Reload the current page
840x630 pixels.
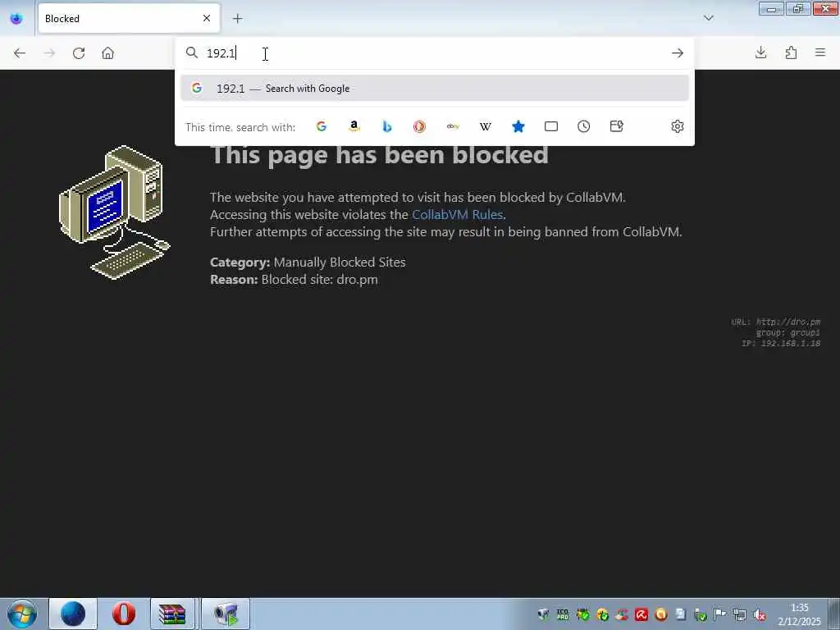coord(79,53)
